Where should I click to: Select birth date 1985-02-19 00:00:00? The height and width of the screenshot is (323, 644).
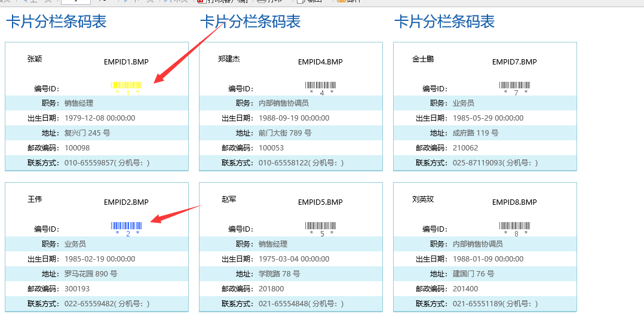click(x=100, y=259)
